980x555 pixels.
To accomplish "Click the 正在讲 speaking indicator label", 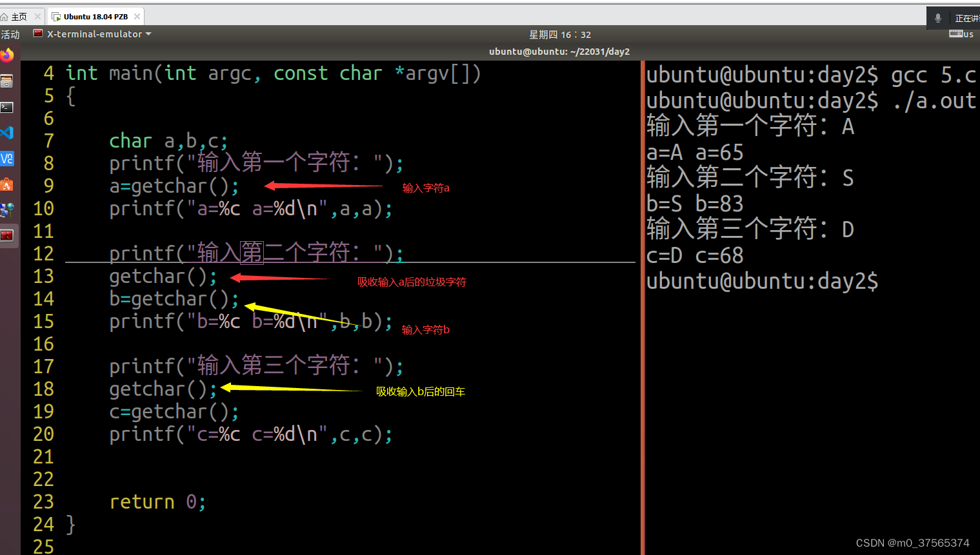I will click(967, 18).
